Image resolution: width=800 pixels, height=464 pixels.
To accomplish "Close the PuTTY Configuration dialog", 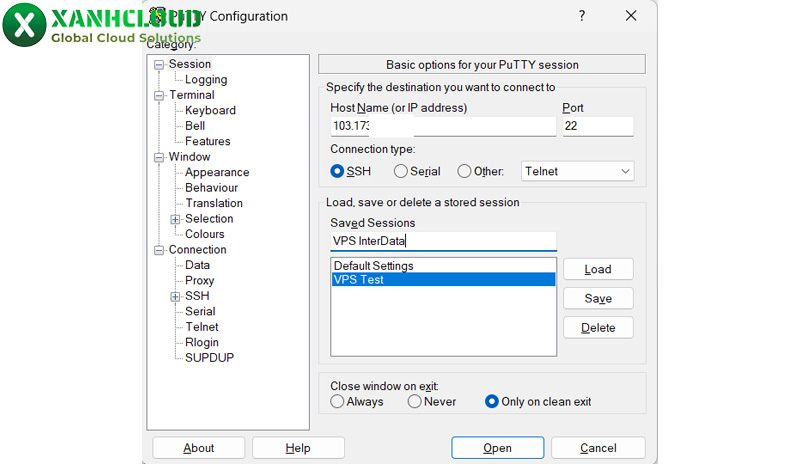I will 631,16.
